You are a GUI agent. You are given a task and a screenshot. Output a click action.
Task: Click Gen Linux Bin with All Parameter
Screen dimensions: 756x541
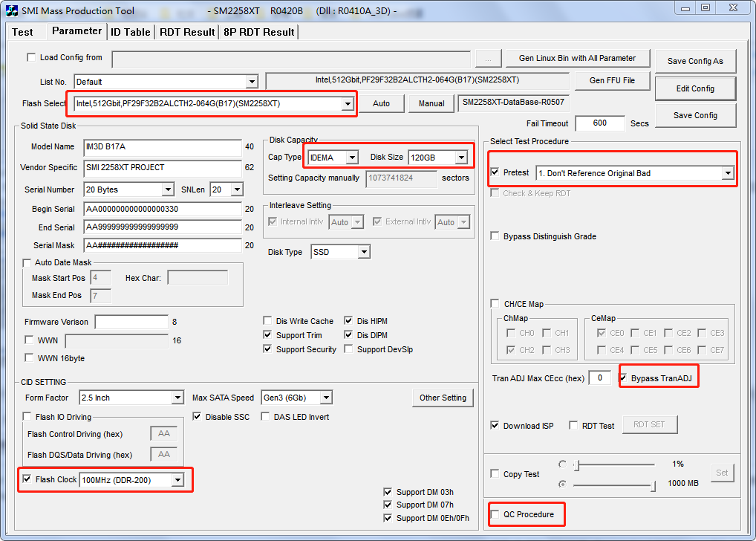click(x=578, y=58)
